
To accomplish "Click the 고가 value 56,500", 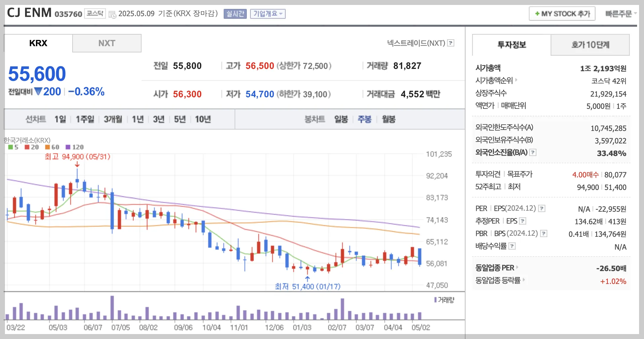I will tap(260, 66).
